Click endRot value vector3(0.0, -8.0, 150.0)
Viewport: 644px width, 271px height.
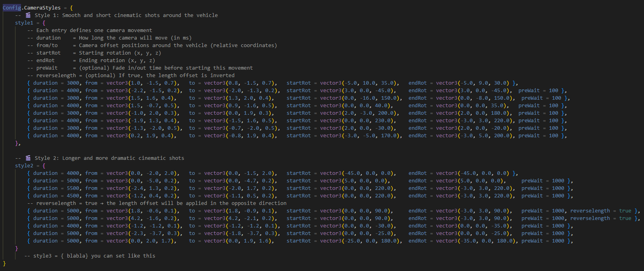[x=476, y=98]
